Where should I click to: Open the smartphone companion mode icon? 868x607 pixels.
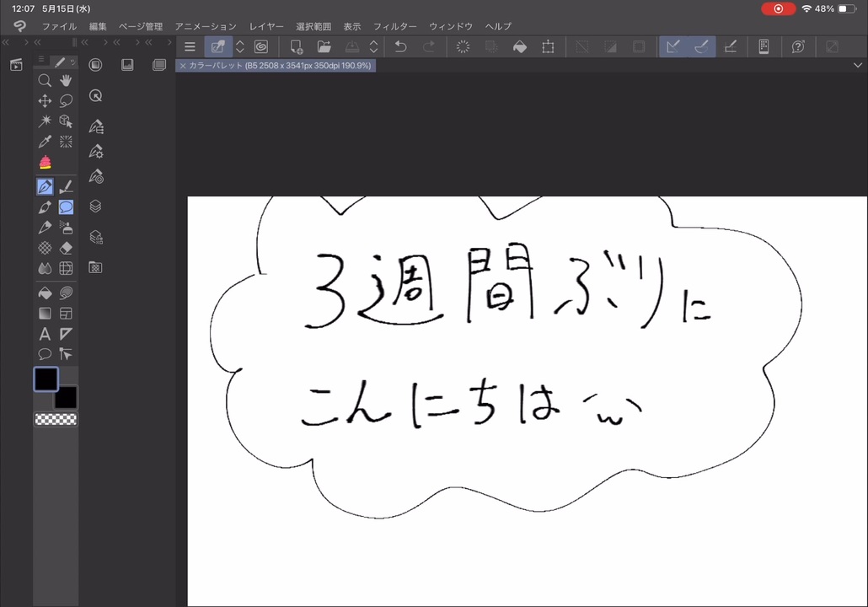764,47
